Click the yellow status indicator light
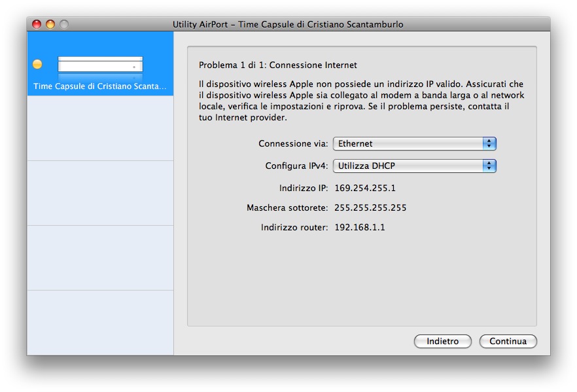The image size is (577, 392). point(37,64)
